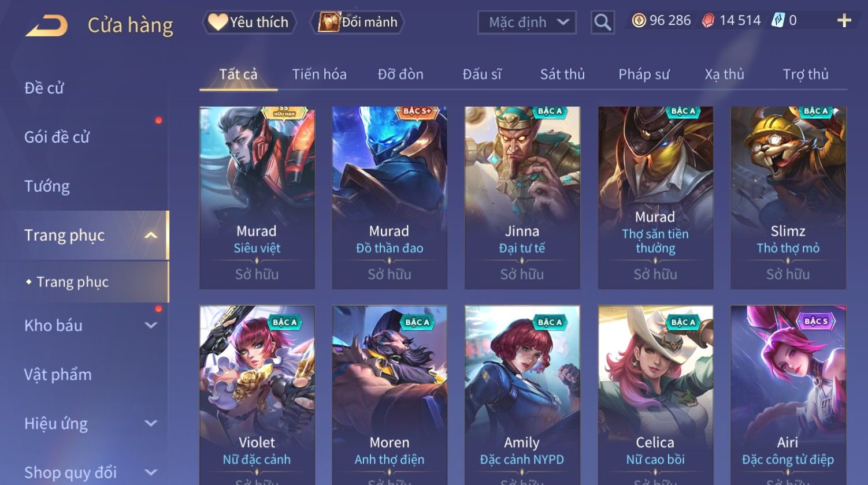Open search with the magnifier icon
The width and height of the screenshot is (868, 485).
point(603,23)
